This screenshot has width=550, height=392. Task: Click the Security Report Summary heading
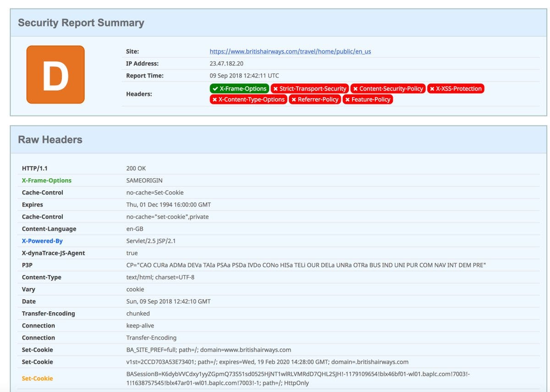click(81, 22)
